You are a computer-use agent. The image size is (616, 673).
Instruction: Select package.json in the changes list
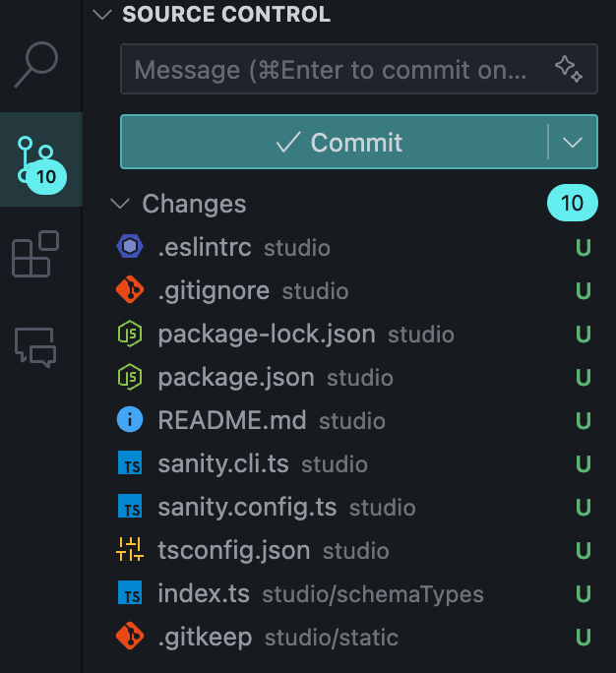[x=236, y=378]
